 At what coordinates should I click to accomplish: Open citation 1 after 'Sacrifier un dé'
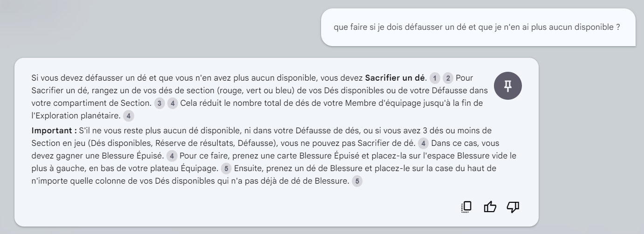434,77
